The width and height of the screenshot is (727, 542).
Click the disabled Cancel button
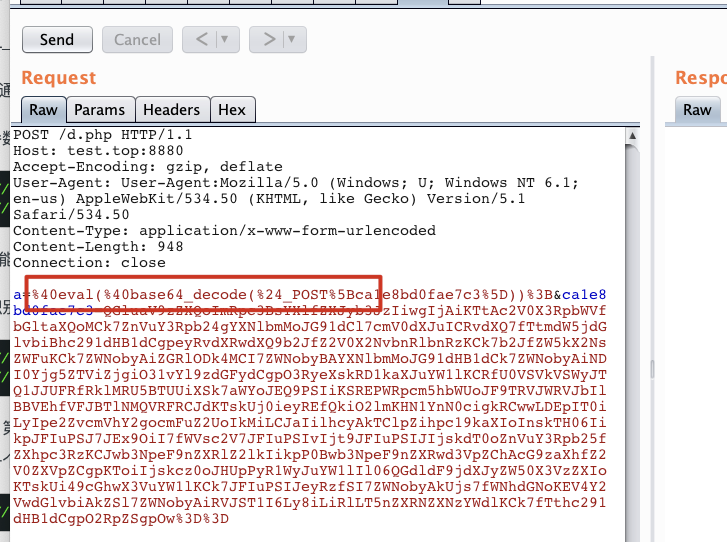(x=137, y=40)
